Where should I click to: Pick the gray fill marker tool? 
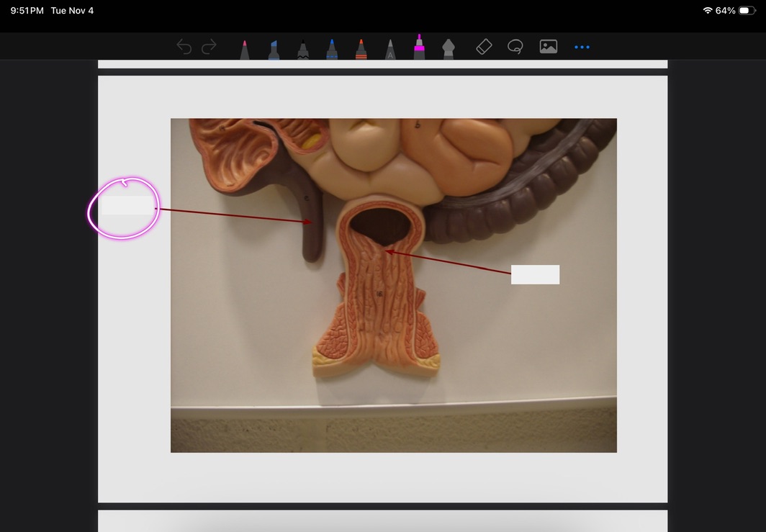[449, 49]
